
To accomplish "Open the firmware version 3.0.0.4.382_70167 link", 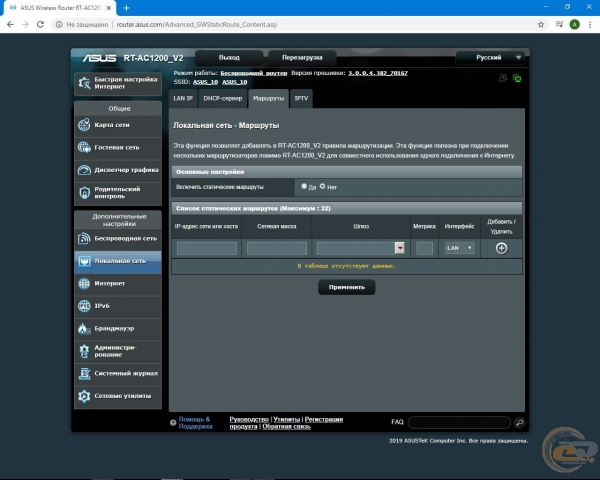I will tap(378, 73).
